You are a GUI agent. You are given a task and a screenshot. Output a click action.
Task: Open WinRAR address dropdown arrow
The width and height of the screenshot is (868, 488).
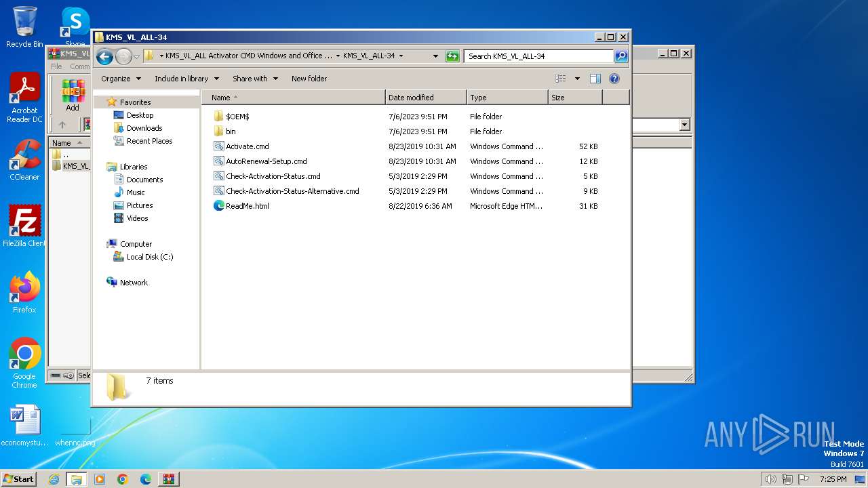[x=684, y=125]
